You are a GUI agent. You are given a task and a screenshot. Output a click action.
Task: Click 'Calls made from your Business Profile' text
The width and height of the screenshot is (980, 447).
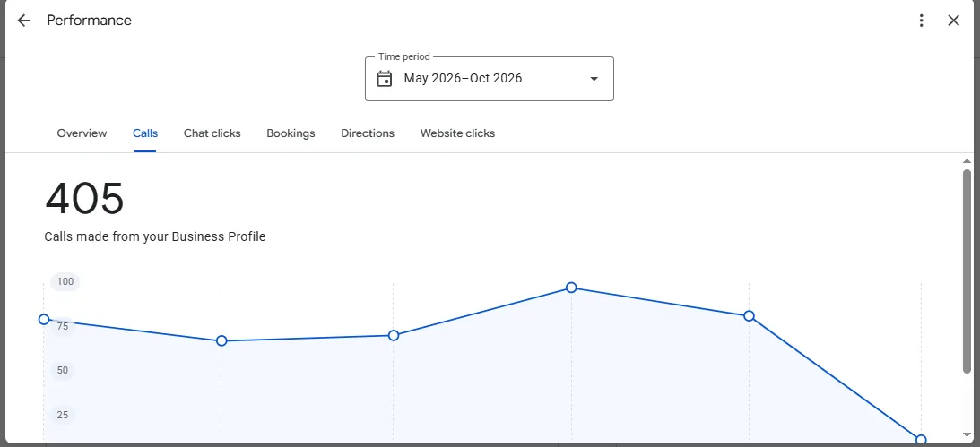(155, 236)
